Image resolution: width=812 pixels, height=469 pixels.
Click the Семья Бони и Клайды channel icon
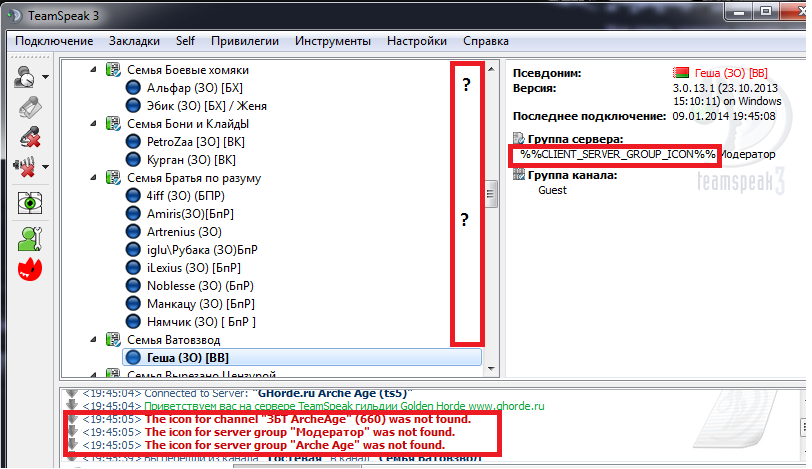coord(113,124)
